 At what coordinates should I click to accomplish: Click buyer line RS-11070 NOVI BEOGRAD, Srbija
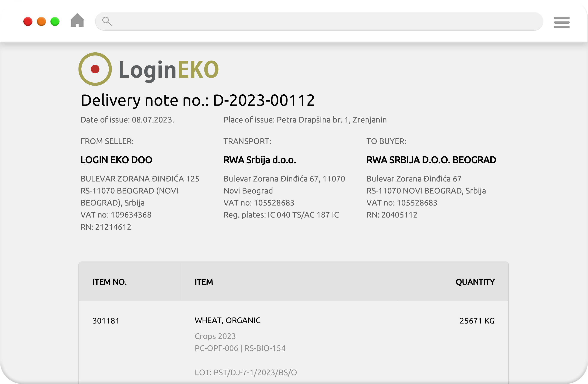pyautogui.click(x=426, y=191)
